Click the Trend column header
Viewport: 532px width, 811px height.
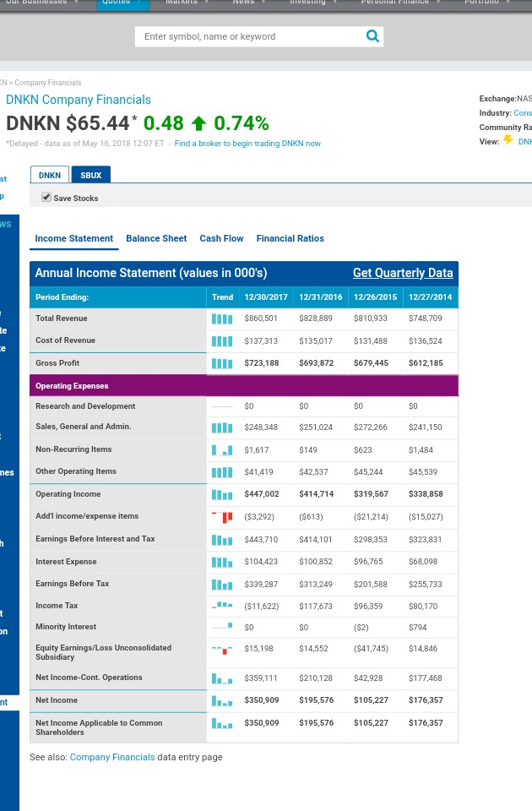click(x=222, y=297)
